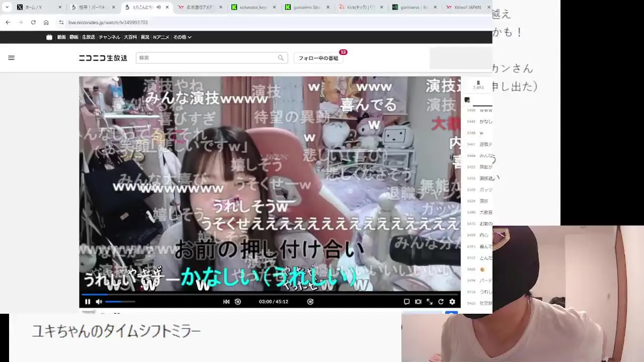Click the ニコニコ生放送 logo
Screen dimensions: 644x362
[103, 58]
